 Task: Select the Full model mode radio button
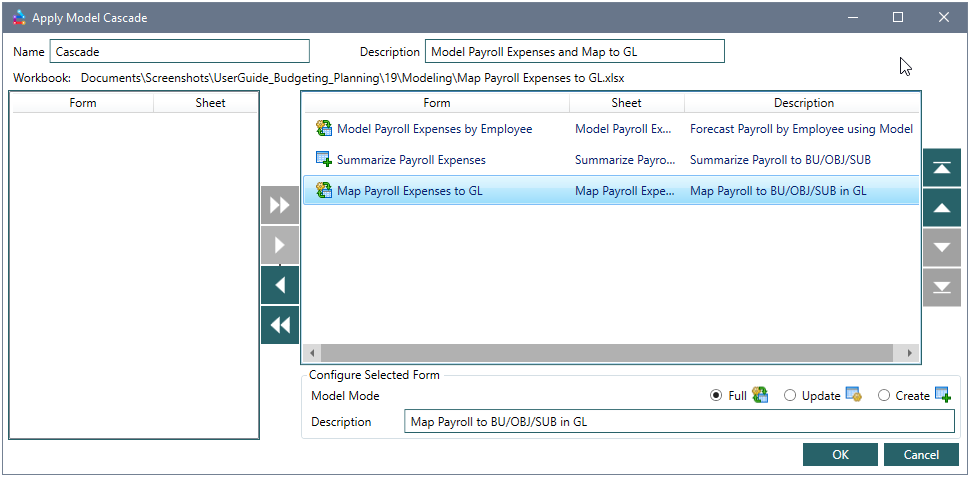click(x=715, y=396)
